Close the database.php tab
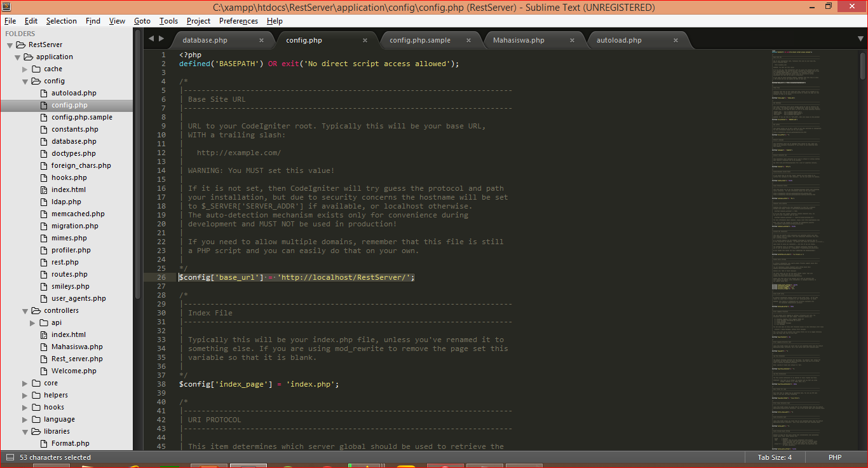 [261, 40]
